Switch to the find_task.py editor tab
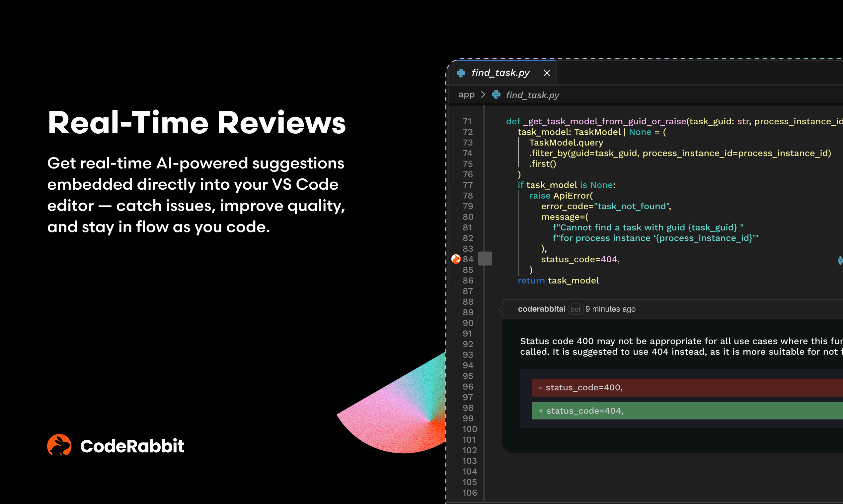The width and height of the screenshot is (843, 504). pyautogui.click(x=500, y=73)
